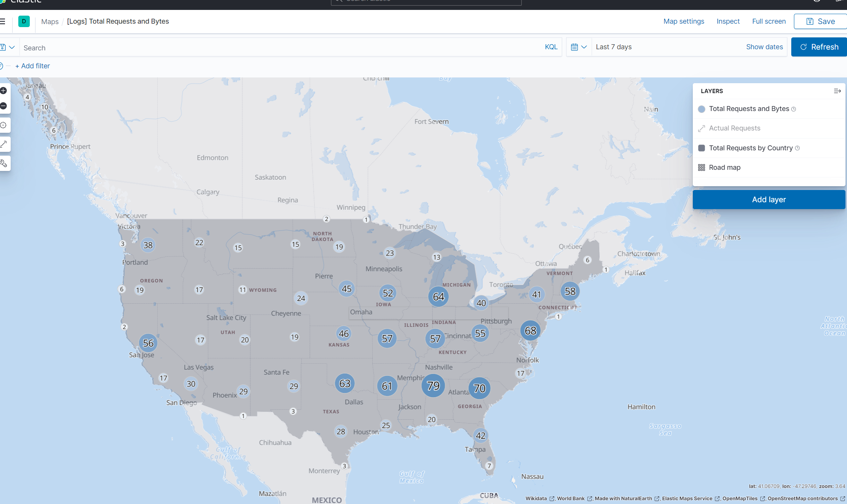Viewport: 847px width, 504px height.
Task: Click the 70 cluster near Atlanta
Action: tap(479, 388)
